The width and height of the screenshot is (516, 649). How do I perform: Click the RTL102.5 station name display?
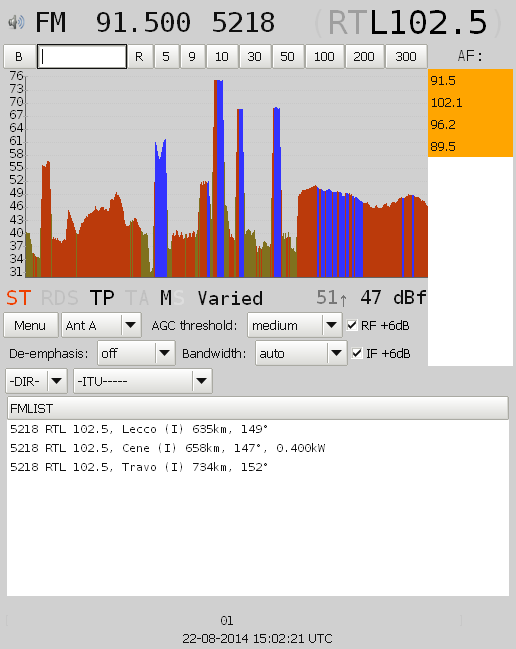408,22
